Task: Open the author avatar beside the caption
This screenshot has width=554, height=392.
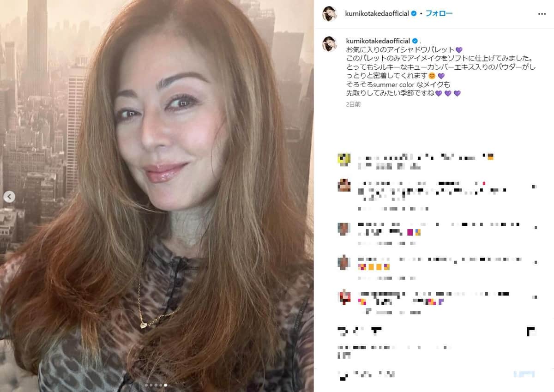Action: (x=330, y=43)
